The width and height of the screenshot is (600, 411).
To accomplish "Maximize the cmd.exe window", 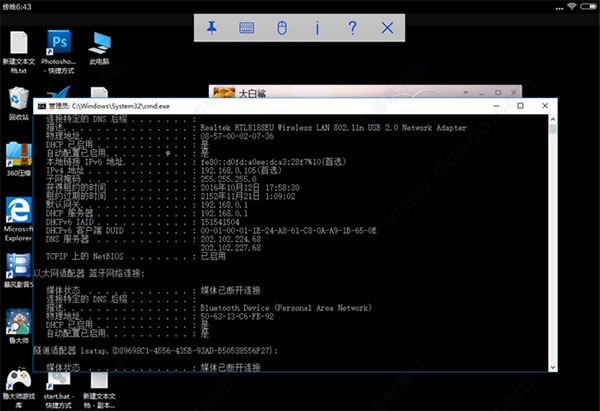I will 520,106.
